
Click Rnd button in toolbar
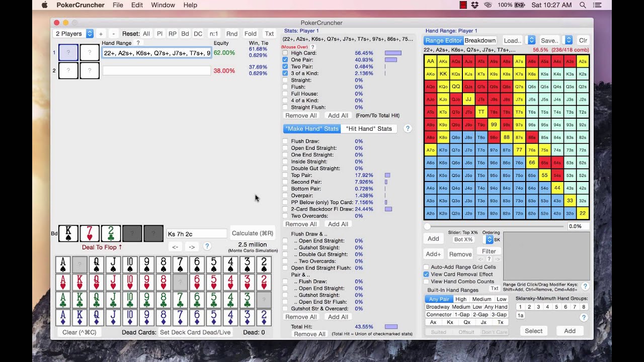pyautogui.click(x=232, y=34)
